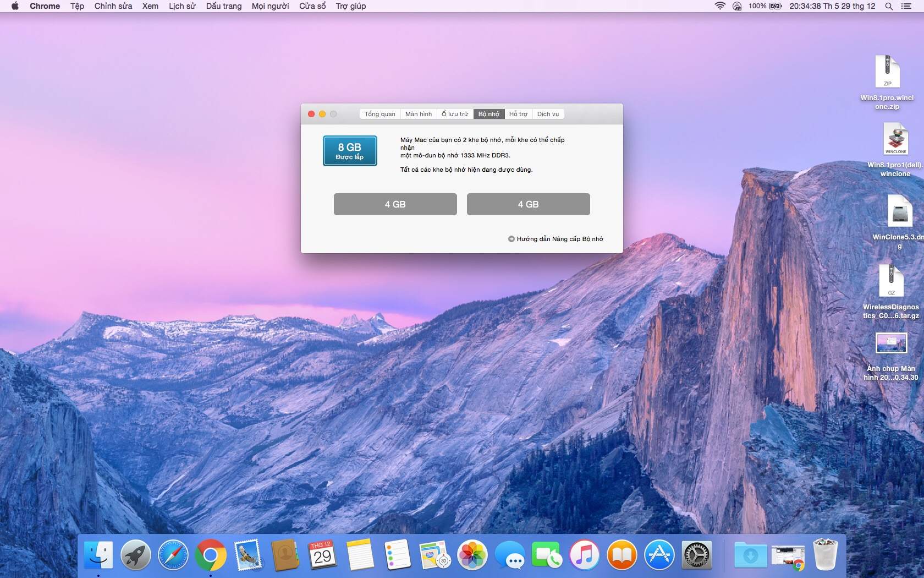Open Spotlight search magnifier
The height and width of the screenshot is (578, 924).
point(889,6)
